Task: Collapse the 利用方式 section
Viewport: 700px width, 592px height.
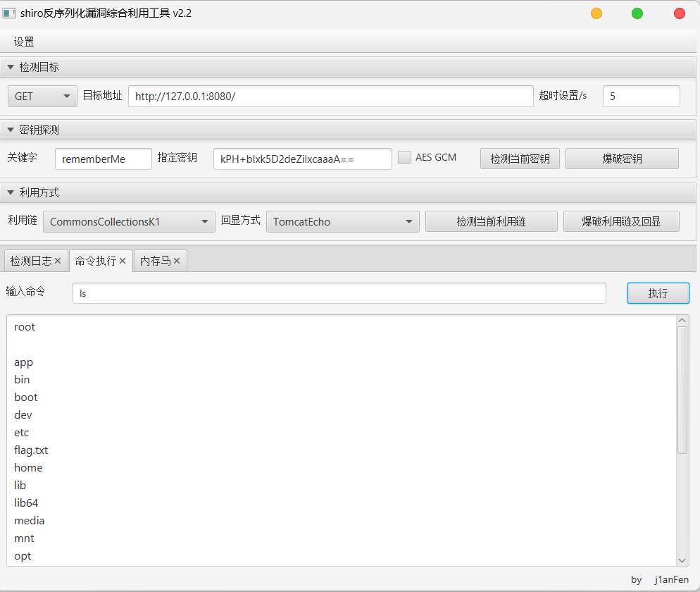Action: (11, 192)
